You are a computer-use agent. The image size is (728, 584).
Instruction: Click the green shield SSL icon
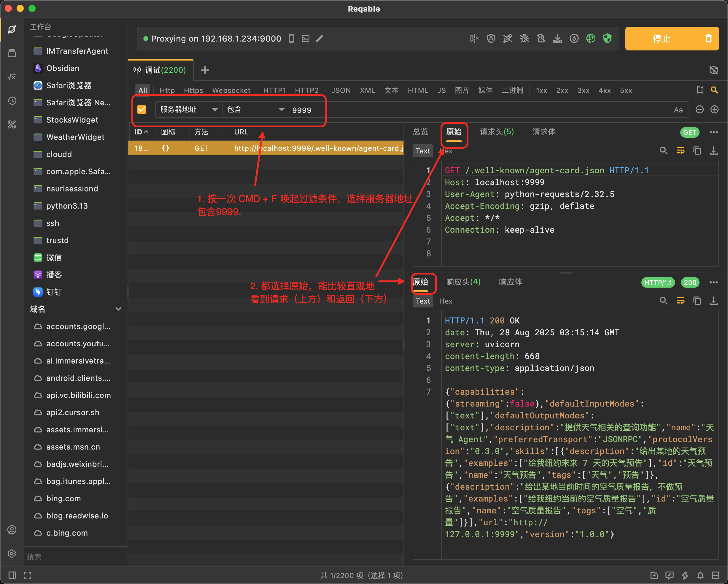[607, 39]
